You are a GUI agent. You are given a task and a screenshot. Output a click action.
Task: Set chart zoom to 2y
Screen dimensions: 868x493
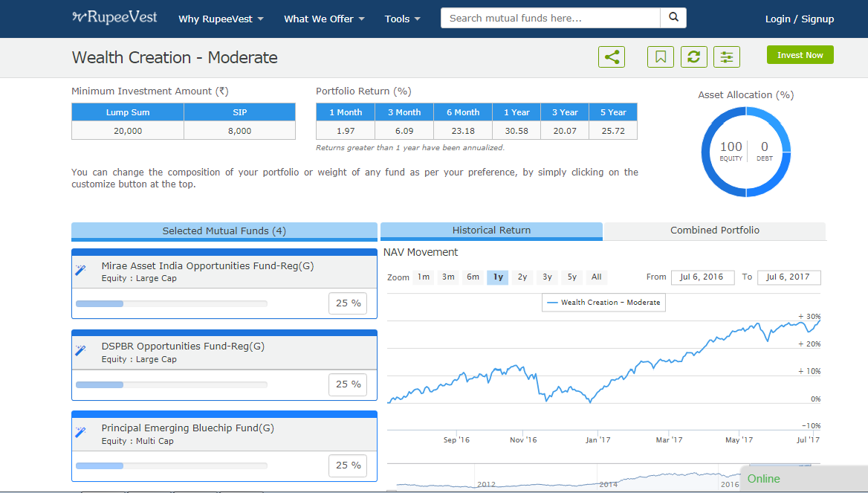click(522, 277)
